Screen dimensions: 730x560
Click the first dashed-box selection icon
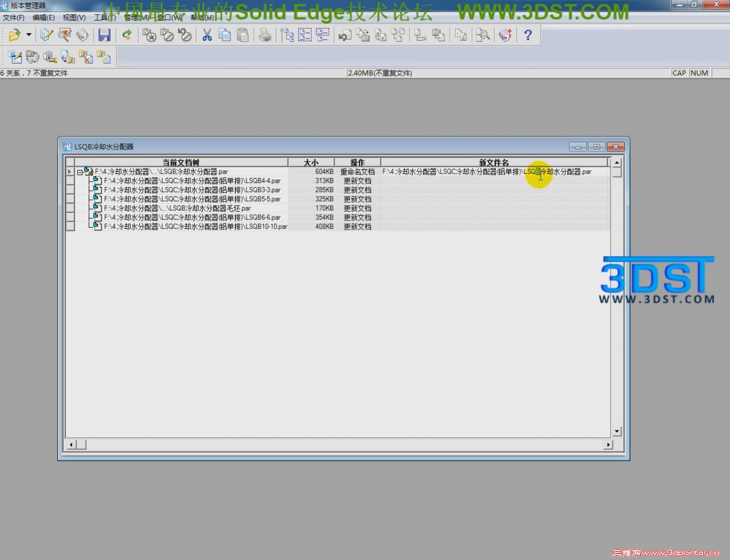(x=305, y=35)
